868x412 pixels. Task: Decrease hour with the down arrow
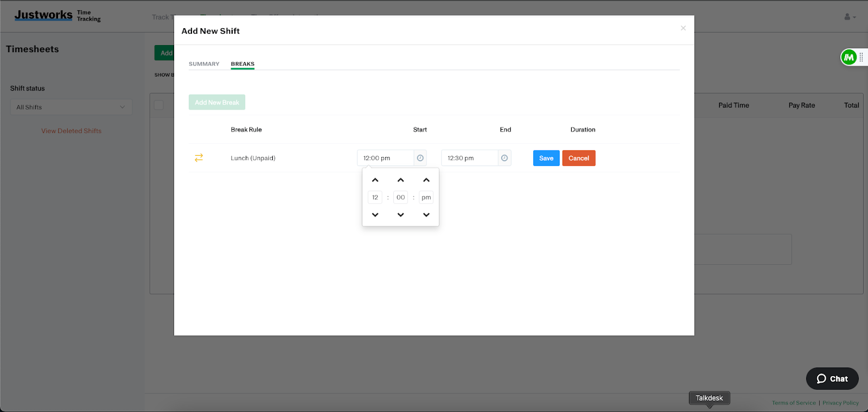pos(375,215)
